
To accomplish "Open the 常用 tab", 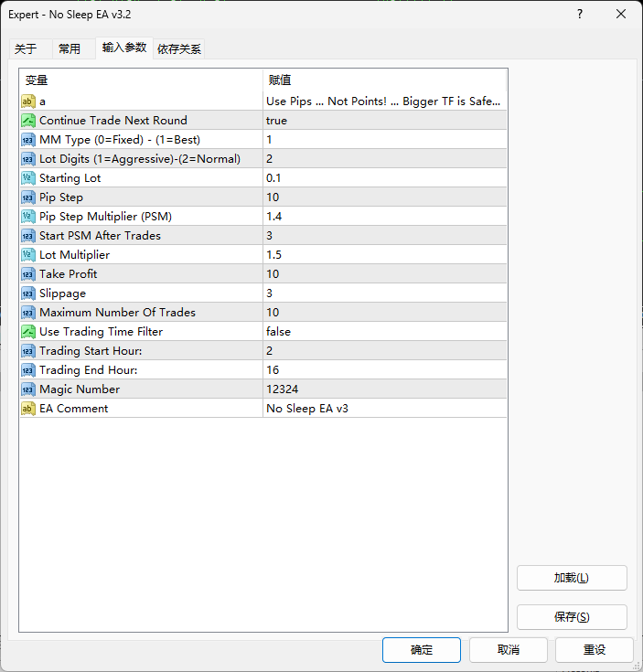I will (x=70, y=49).
